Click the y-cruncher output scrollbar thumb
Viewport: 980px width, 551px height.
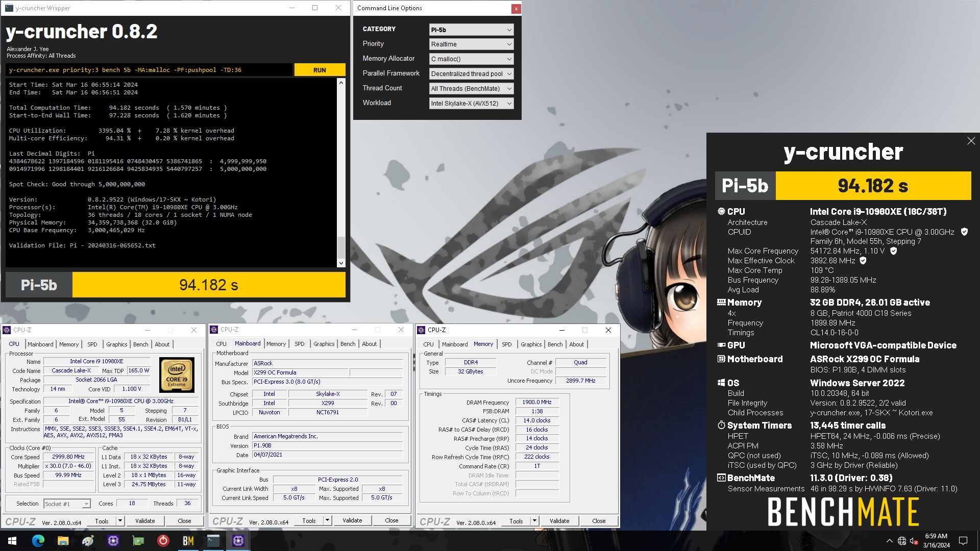[x=341, y=248]
